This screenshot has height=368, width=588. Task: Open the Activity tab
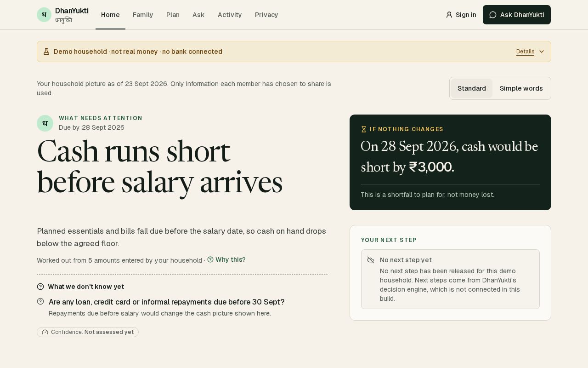pos(230,15)
